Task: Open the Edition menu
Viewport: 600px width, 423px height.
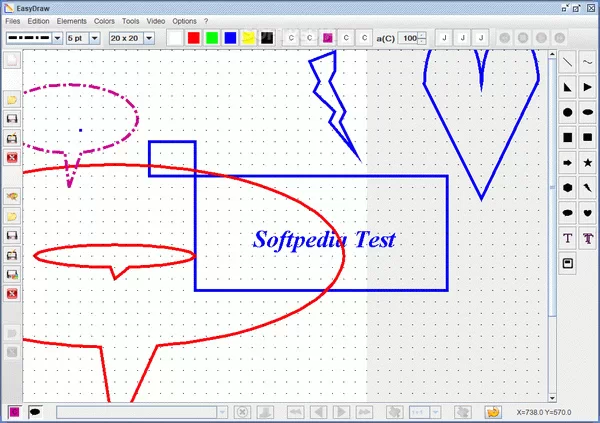Action: pos(38,21)
